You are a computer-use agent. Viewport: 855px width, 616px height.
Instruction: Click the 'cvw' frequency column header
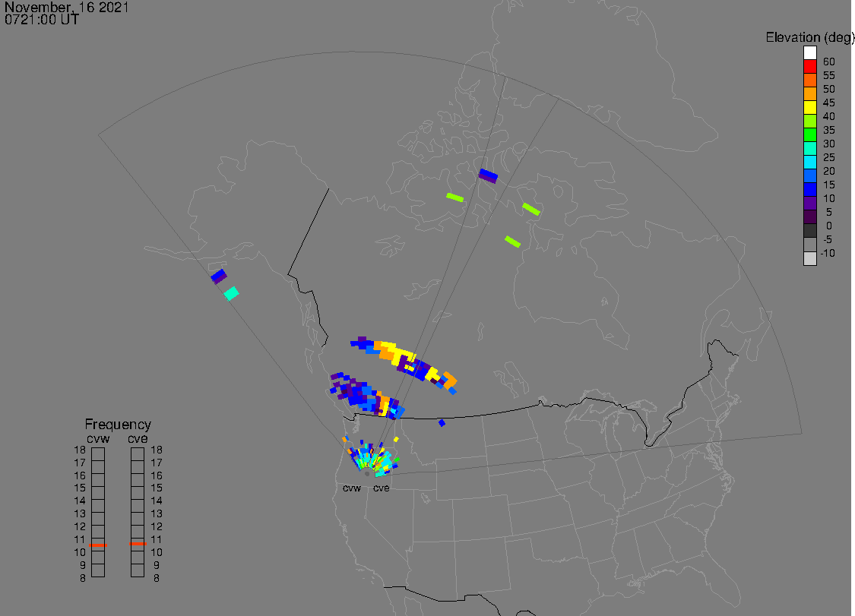click(98, 439)
